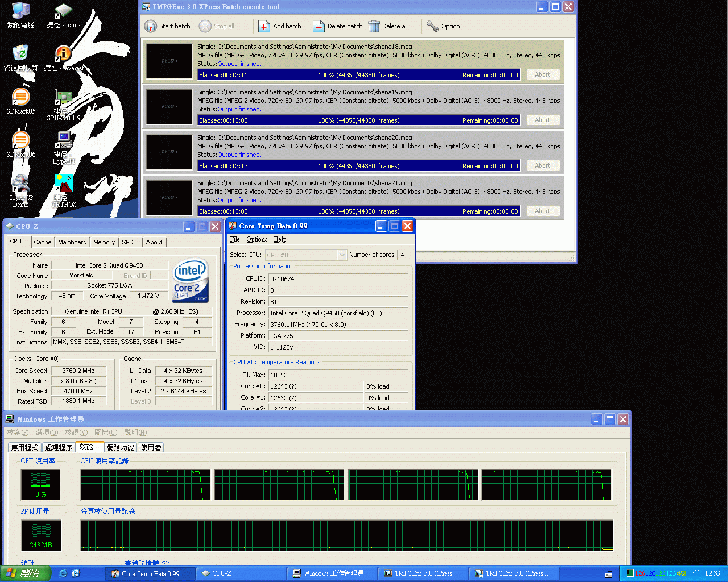
Task: Switch to the Cache tab in CPU-Z
Action: point(42,242)
